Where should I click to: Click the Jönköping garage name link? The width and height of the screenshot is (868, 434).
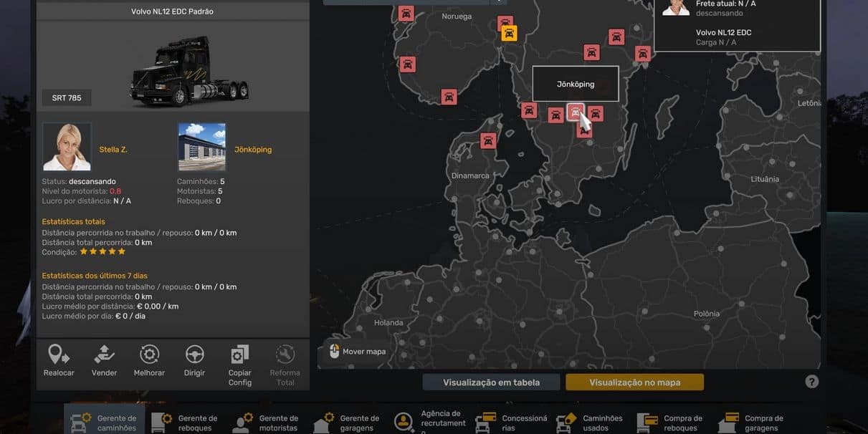253,150
